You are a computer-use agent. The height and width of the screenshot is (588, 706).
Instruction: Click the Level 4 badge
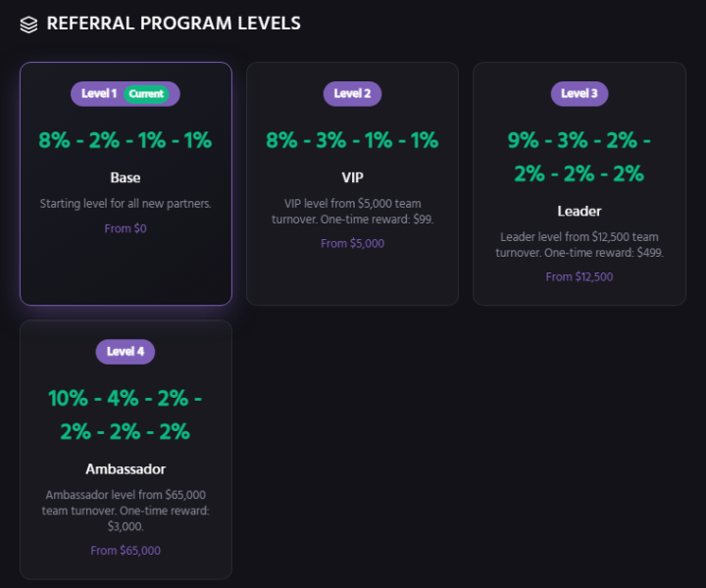(x=126, y=352)
